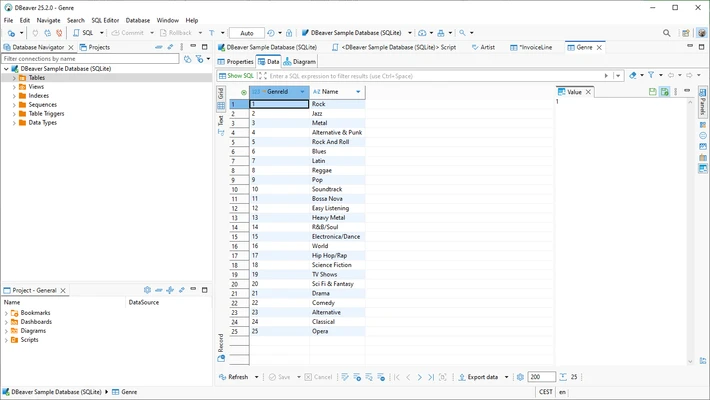Select the Table Triggers folder
The image size is (710, 400).
[x=46, y=114]
